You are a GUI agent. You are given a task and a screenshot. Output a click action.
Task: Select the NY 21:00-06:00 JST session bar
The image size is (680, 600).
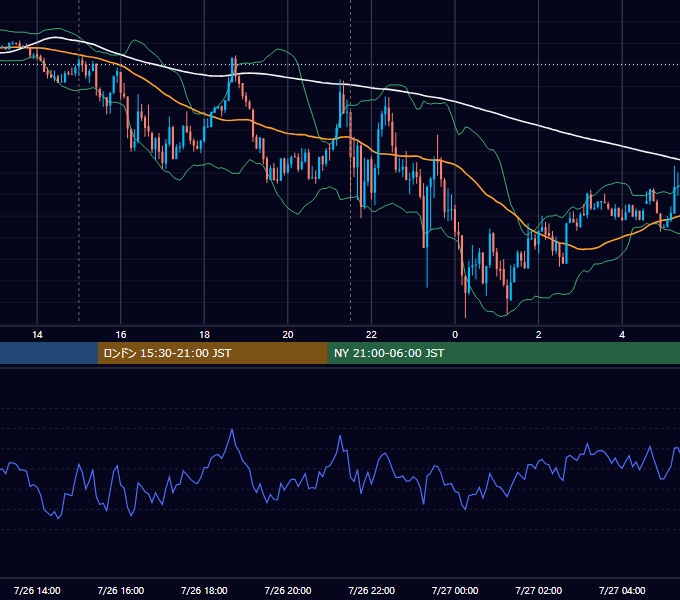click(x=503, y=353)
